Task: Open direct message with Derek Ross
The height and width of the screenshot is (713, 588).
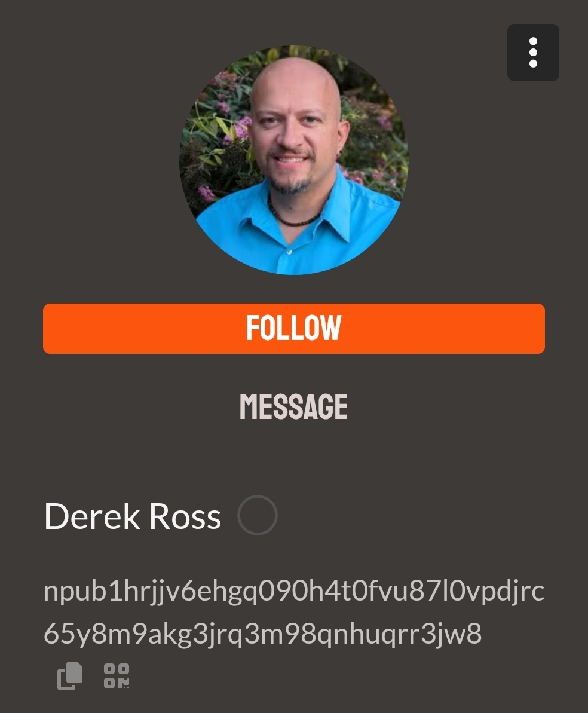Action: click(x=294, y=406)
